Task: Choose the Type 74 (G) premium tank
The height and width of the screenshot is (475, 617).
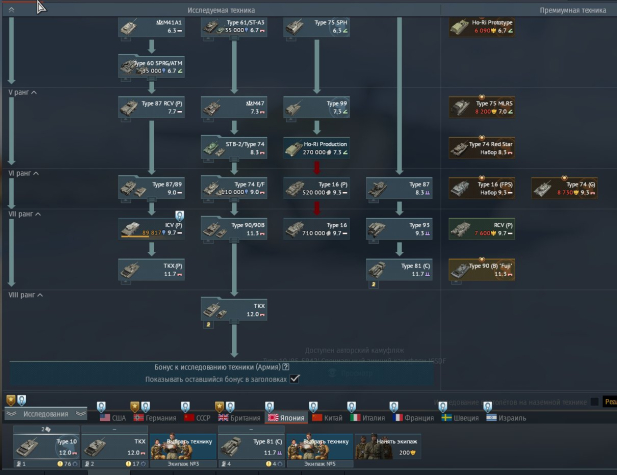Action: pos(563,187)
